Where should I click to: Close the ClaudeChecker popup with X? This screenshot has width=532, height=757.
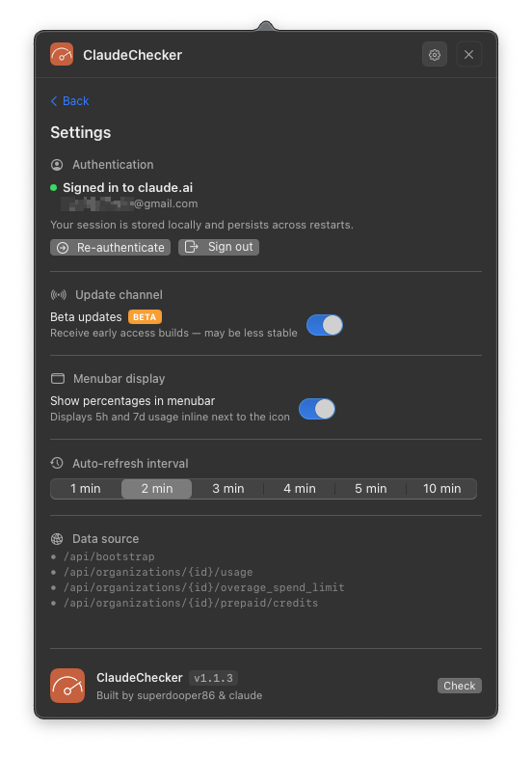(468, 55)
